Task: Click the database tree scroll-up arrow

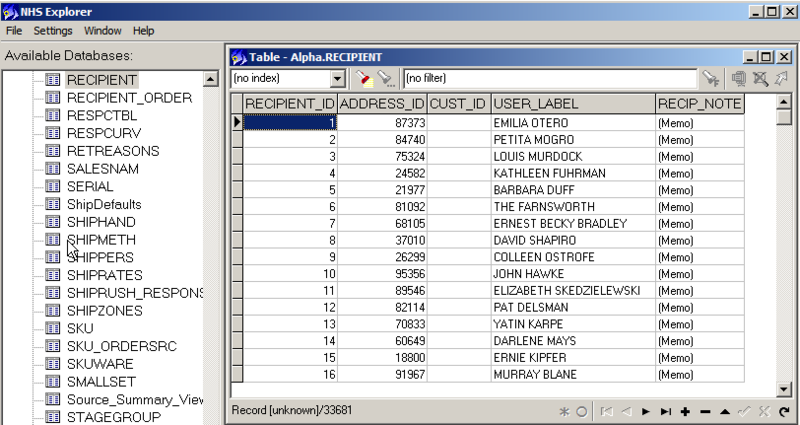Action: click(211, 79)
